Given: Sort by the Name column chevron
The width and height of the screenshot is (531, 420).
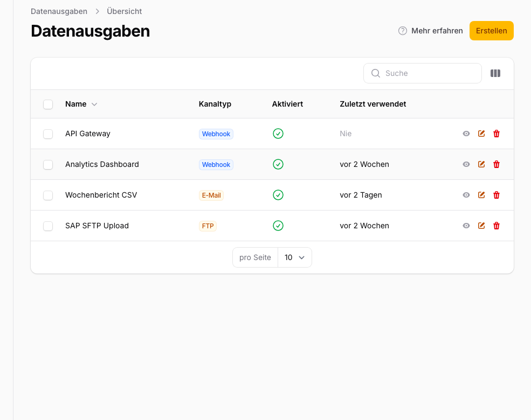Looking at the screenshot, I should (x=94, y=104).
